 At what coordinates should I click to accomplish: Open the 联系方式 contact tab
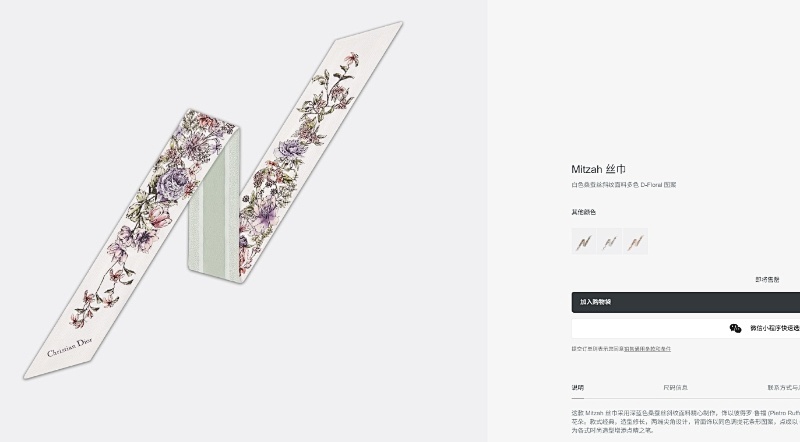(x=783, y=387)
